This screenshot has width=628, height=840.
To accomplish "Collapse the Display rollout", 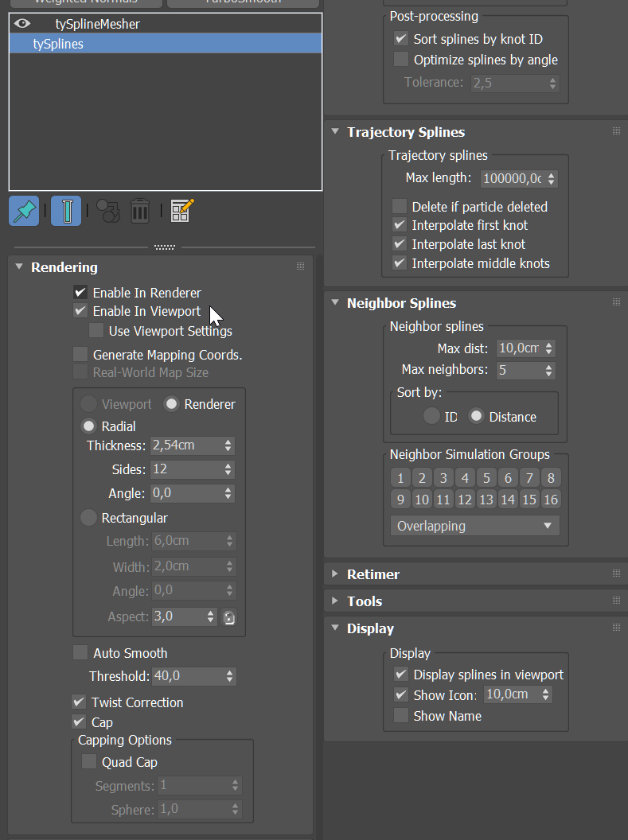I will click(x=335, y=628).
